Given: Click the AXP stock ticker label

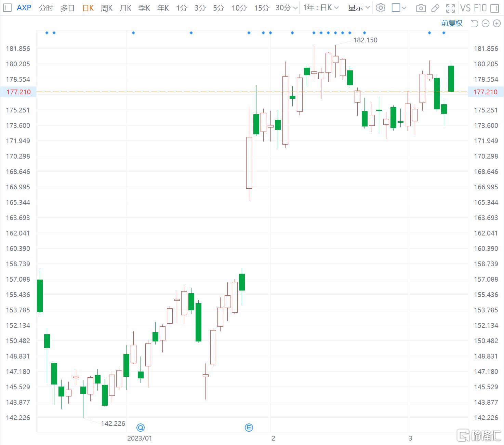Looking at the screenshot, I should click(x=24, y=8).
